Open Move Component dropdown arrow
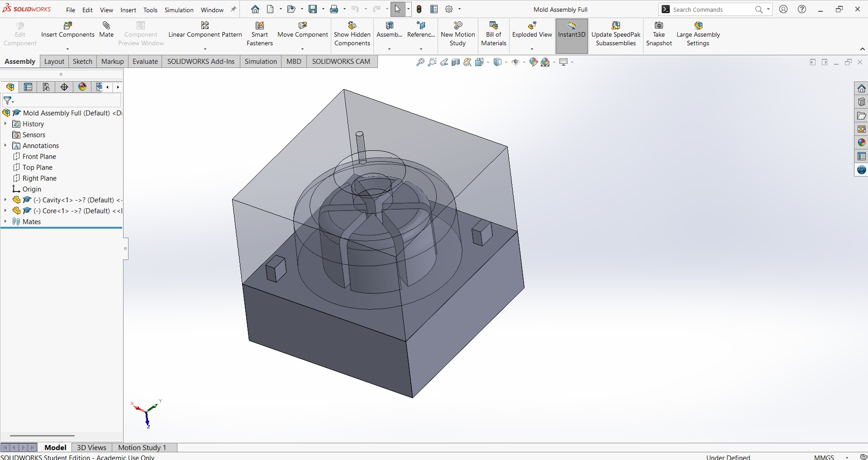 [303, 49]
